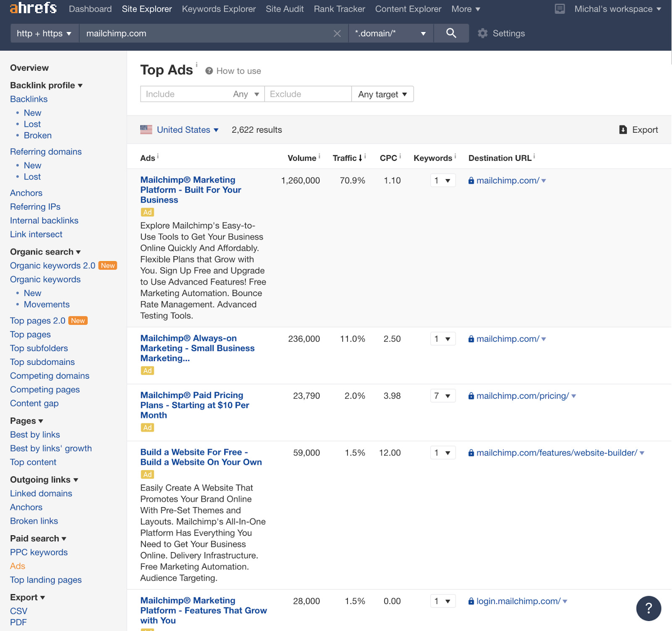Expand the Any target filter dropdown

pos(382,94)
